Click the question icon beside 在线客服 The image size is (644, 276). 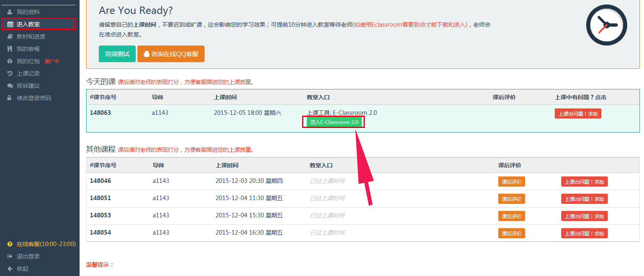tap(10, 244)
